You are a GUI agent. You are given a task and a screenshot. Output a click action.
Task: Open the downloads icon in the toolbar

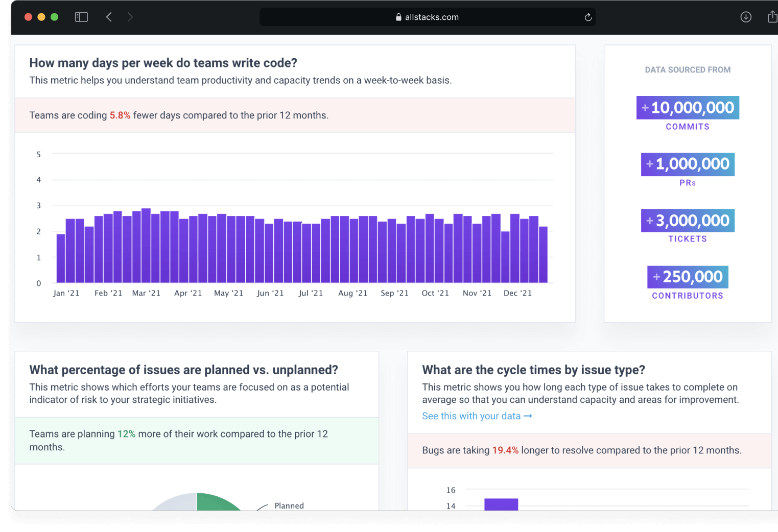(746, 17)
